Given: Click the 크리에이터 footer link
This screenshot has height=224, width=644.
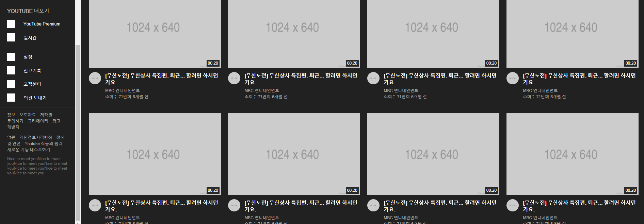Looking at the screenshot, I should pyautogui.click(x=38, y=121).
